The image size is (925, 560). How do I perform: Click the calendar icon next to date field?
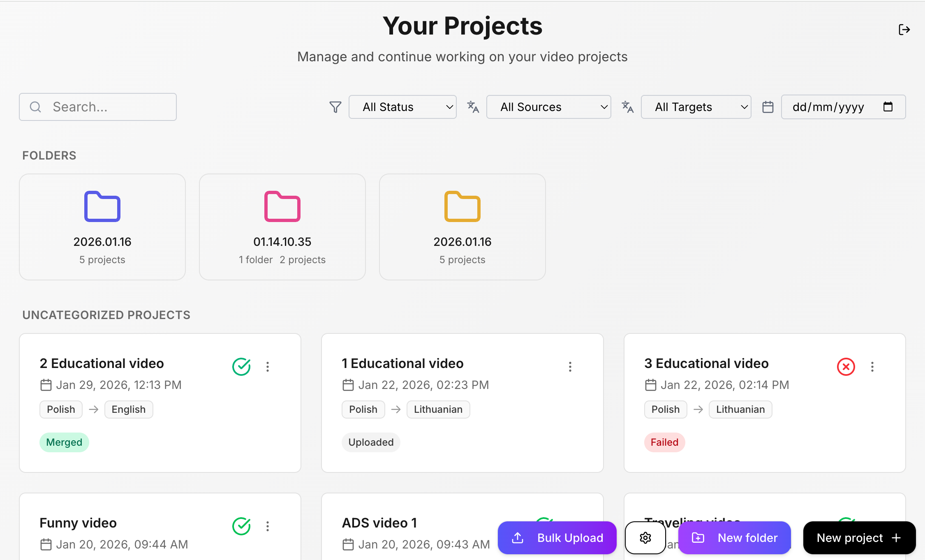tap(768, 107)
